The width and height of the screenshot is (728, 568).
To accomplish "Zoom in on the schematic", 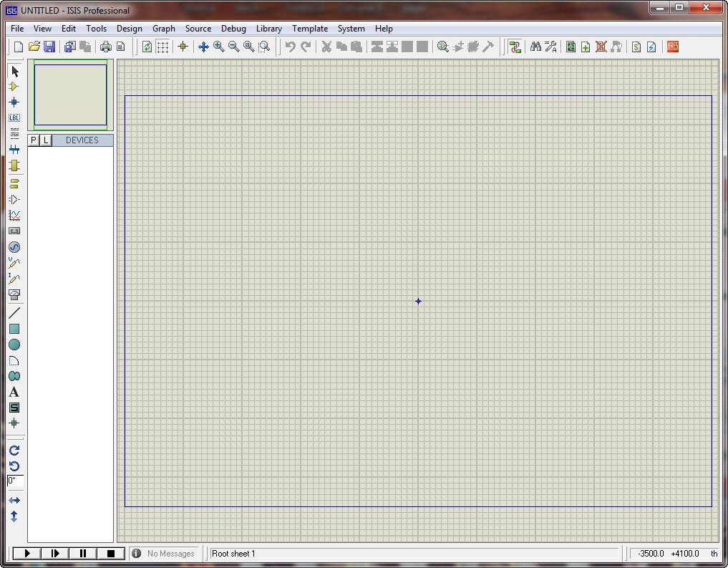I will 218,47.
